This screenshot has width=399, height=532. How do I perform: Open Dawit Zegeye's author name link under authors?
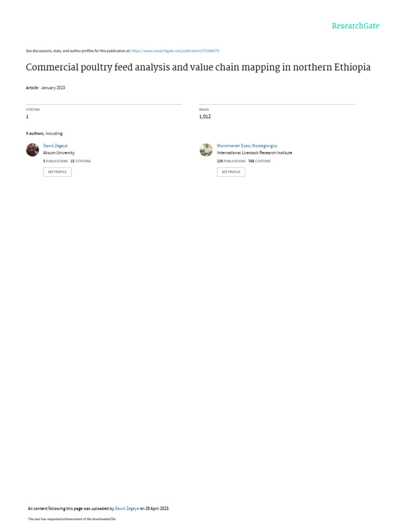55,146
